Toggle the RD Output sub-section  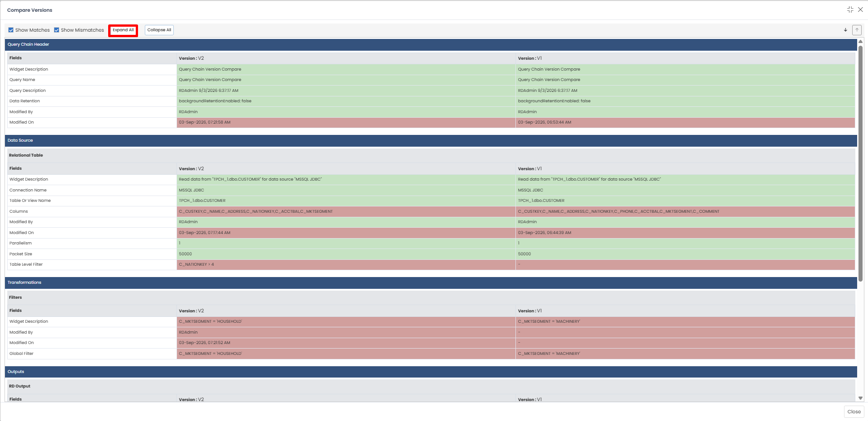(x=431, y=386)
